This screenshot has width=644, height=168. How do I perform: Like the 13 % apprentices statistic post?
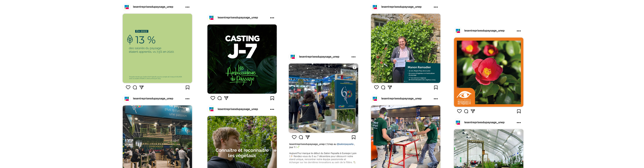[x=128, y=87]
